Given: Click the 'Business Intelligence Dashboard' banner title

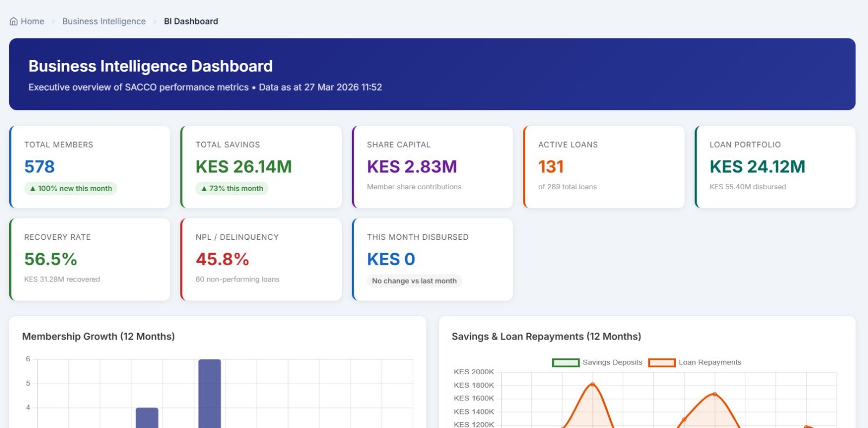Looking at the screenshot, I should click(151, 66).
